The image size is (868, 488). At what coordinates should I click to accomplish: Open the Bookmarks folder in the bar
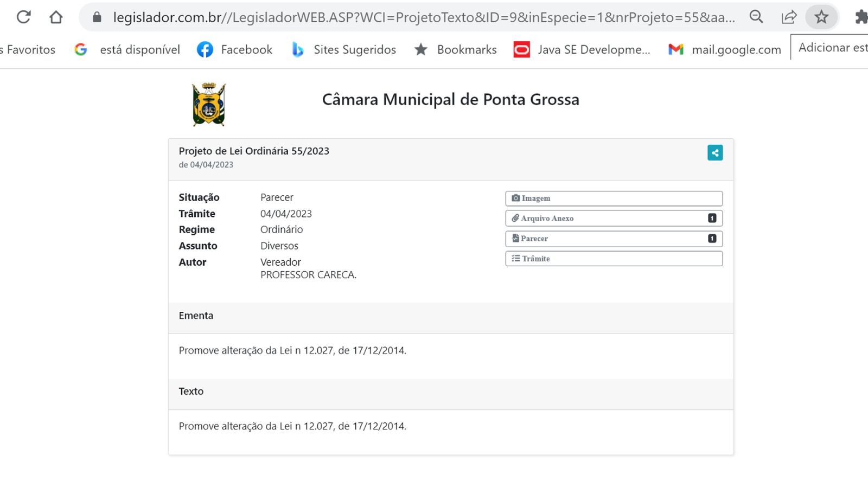[x=456, y=50]
